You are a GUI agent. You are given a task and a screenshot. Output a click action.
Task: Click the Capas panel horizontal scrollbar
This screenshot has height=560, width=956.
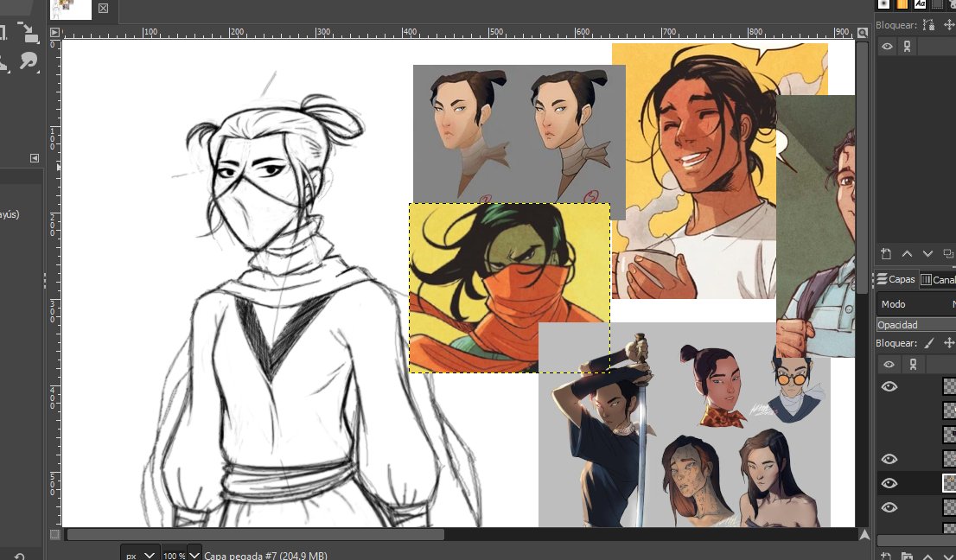(x=916, y=540)
